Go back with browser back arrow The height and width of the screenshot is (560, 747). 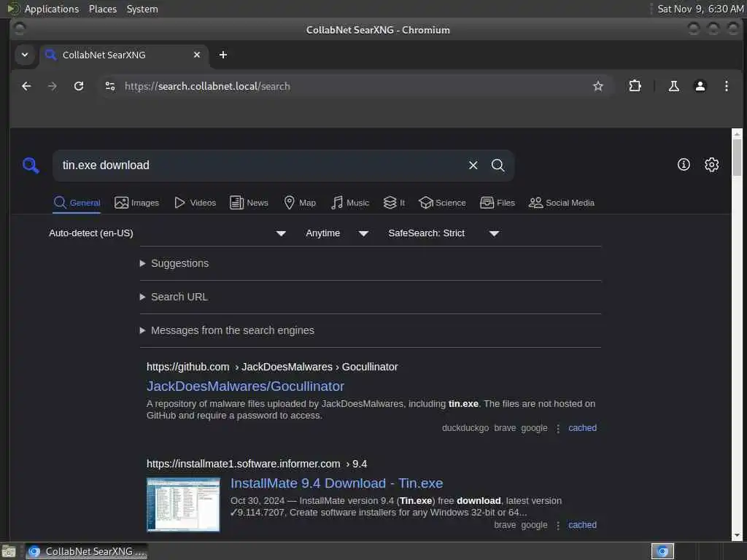27,86
